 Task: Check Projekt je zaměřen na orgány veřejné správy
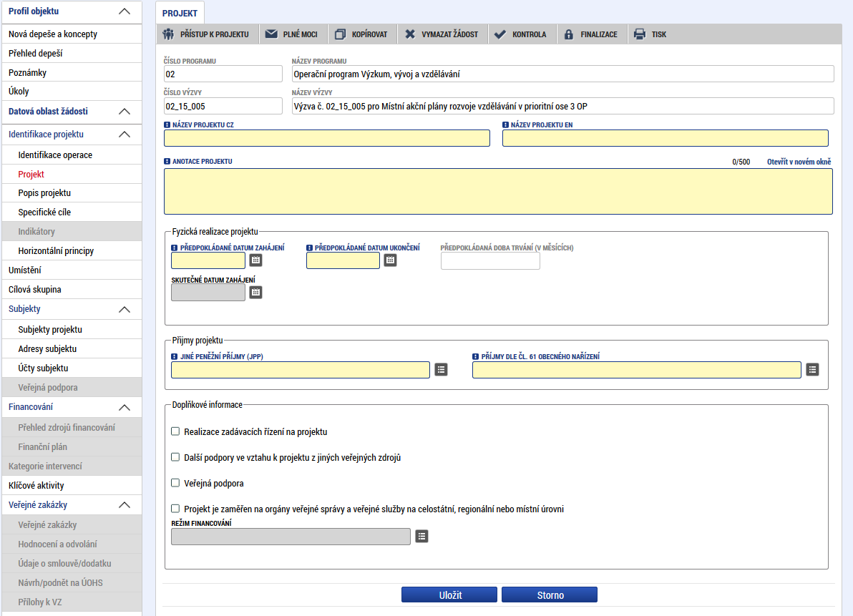pos(175,509)
